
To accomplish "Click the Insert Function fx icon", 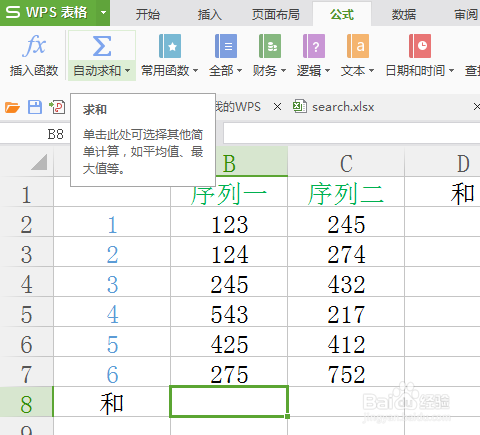I will [34, 46].
